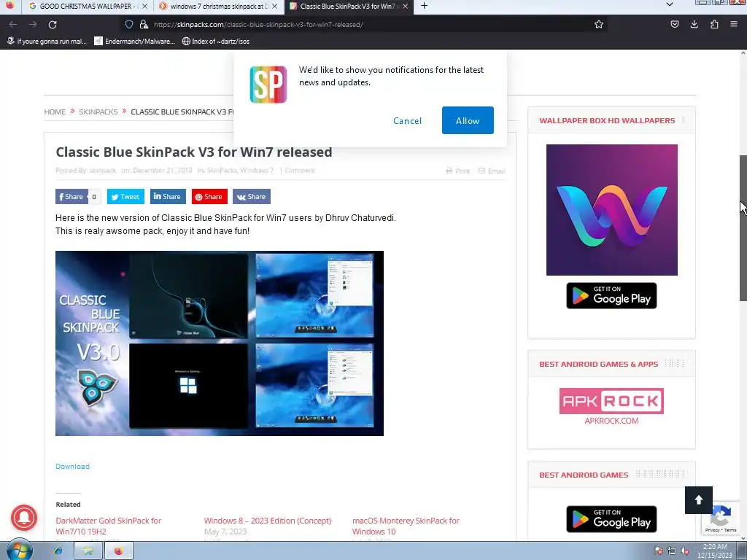This screenshot has height=560, width=747.
Task: Share the post on VK
Action: pyautogui.click(x=252, y=197)
